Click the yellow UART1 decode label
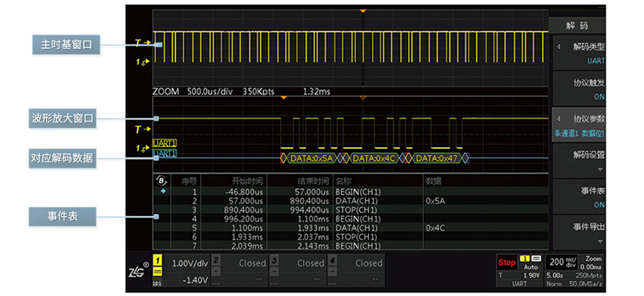This screenshot has width=644, height=296. [164, 143]
